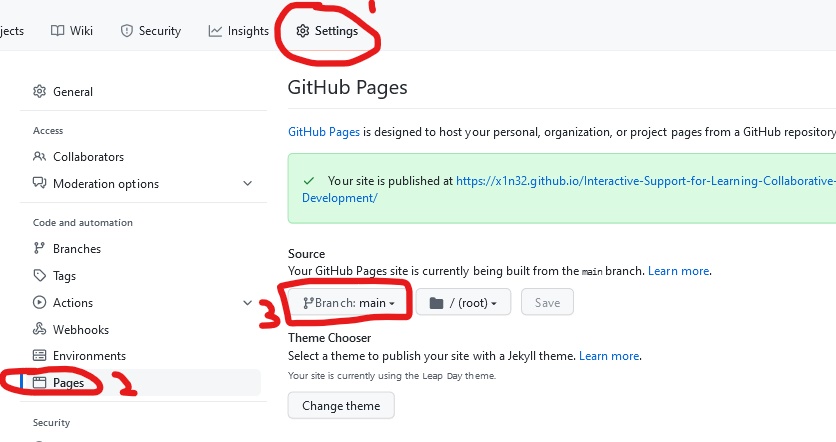The image size is (836, 442).
Task: Open the Settings tab
Action: [327, 31]
